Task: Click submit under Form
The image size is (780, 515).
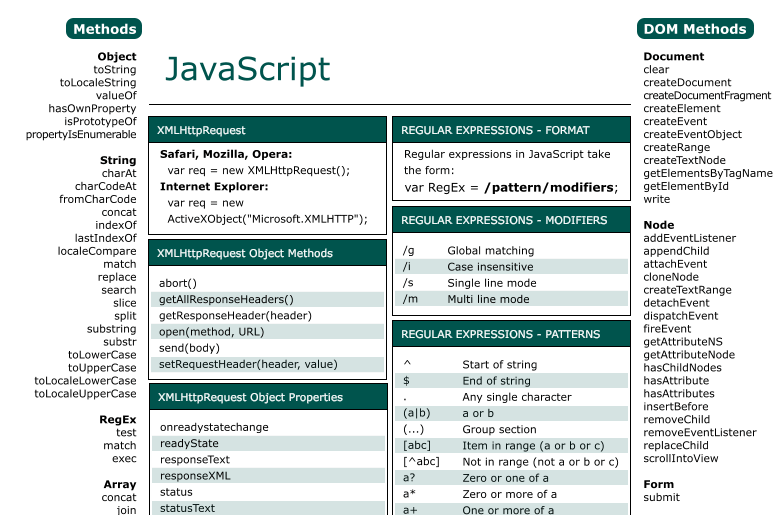Action: 661,497
